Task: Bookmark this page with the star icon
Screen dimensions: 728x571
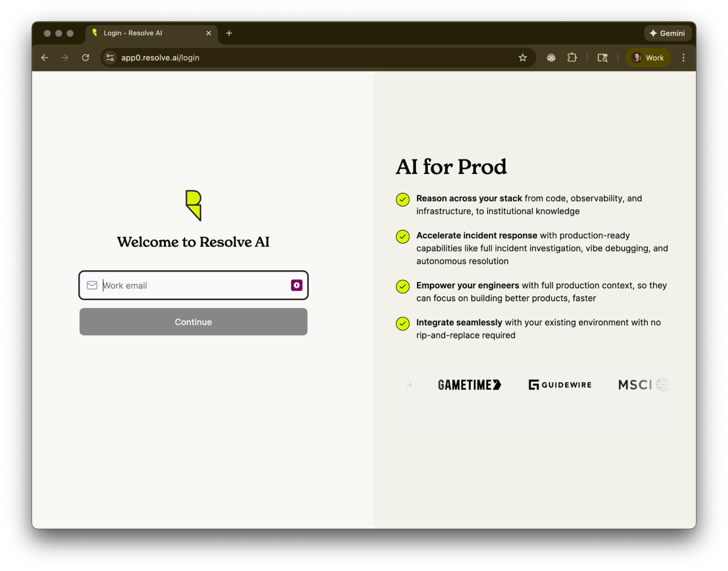Action: tap(523, 58)
